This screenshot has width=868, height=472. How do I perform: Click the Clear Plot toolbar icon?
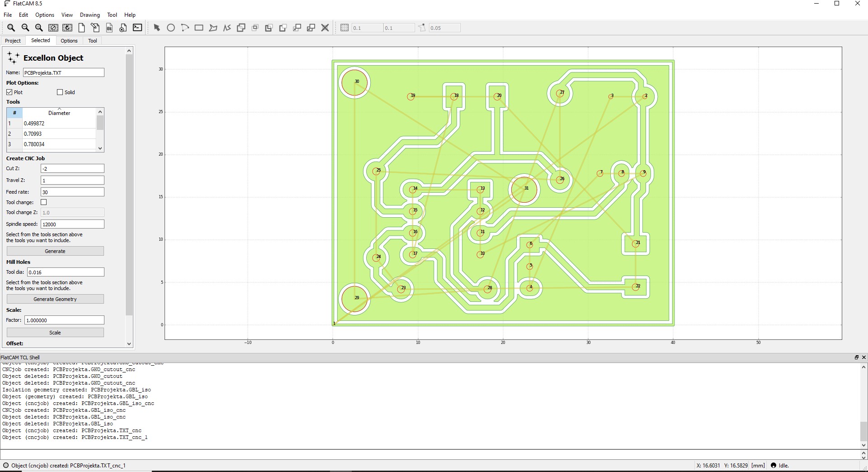coord(53,28)
